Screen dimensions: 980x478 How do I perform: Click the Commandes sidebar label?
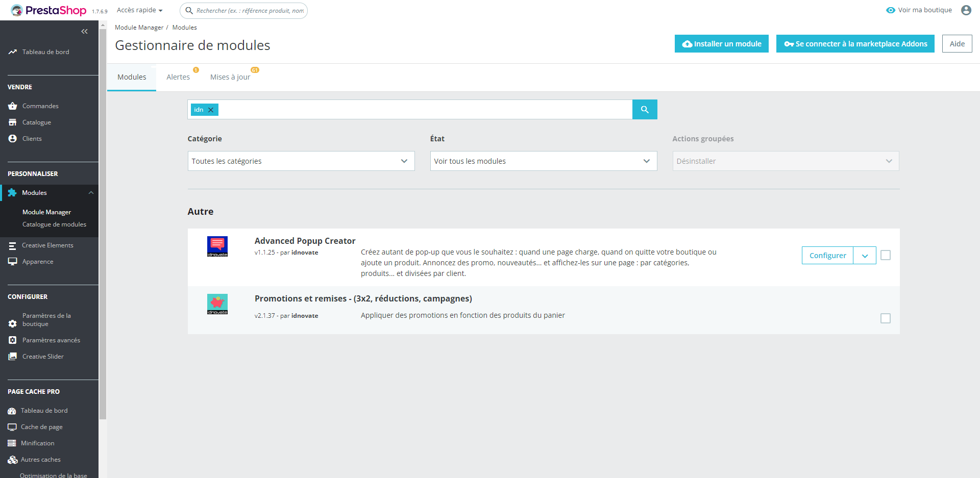[x=40, y=106]
